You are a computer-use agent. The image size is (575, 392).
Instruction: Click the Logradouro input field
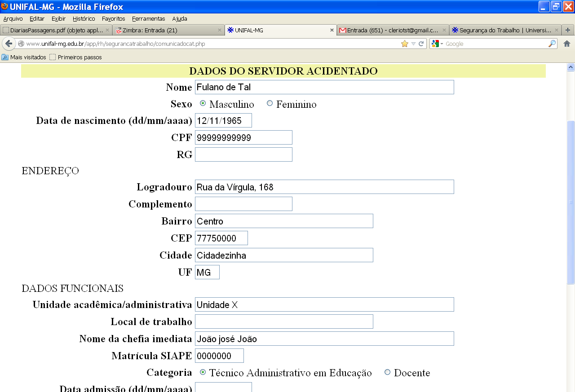(x=324, y=187)
